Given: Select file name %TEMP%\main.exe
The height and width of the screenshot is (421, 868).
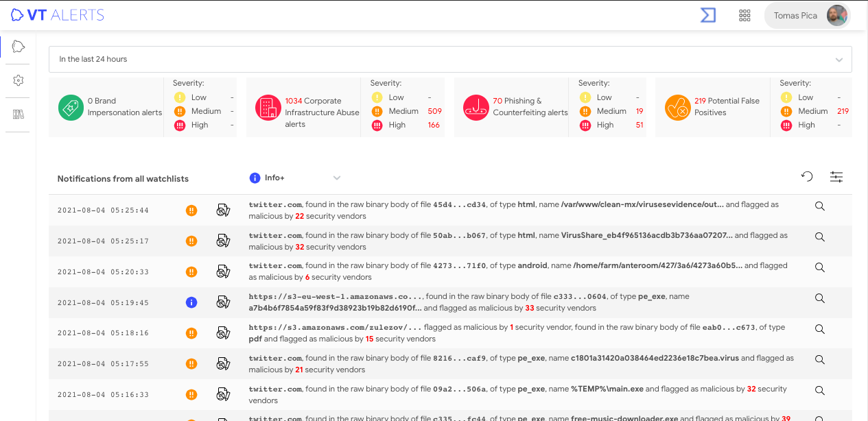Looking at the screenshot, I should coord(607,389).
